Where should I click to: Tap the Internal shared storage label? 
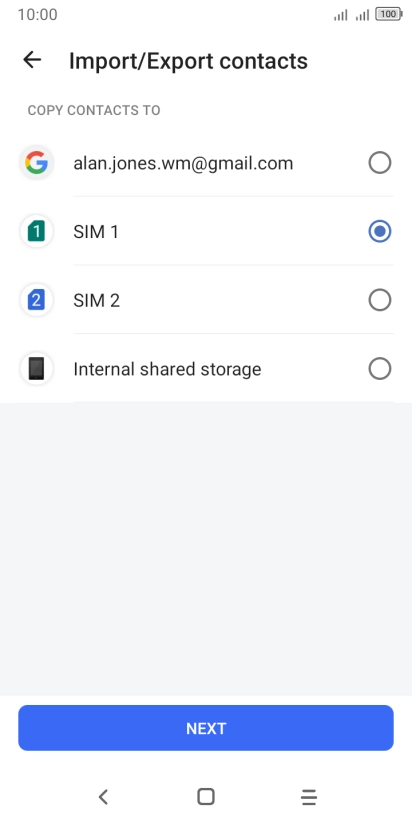(x=167, y=369)
